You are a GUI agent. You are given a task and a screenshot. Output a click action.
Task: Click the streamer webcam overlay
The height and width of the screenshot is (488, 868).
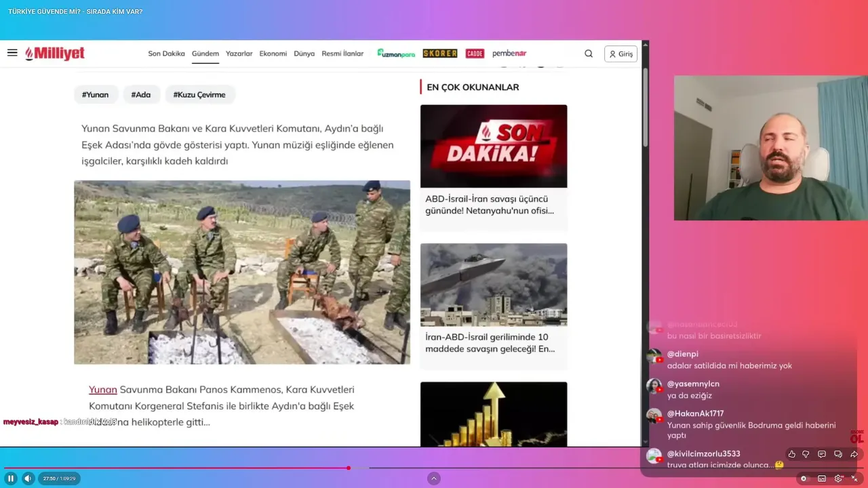pyautogui.click(x=771, y=148)
